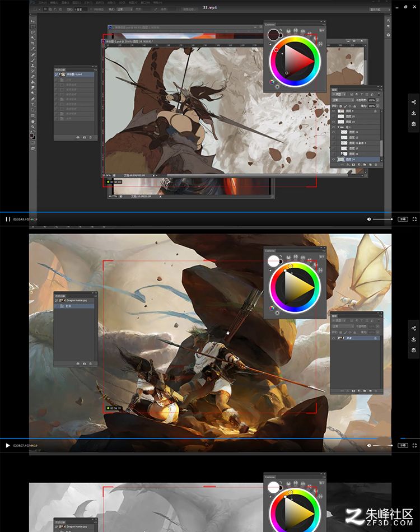
Task: Click create new layer icon in Layers panel
Action: [x=370, y=165]
